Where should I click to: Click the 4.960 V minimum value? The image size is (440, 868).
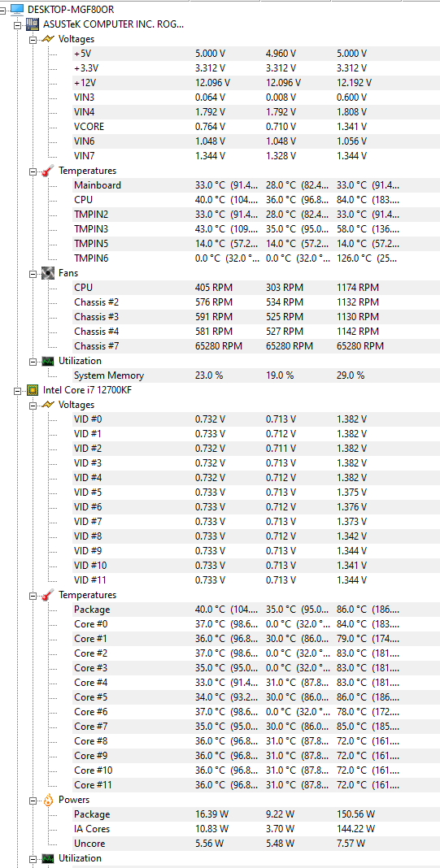(x=281, y=54)
